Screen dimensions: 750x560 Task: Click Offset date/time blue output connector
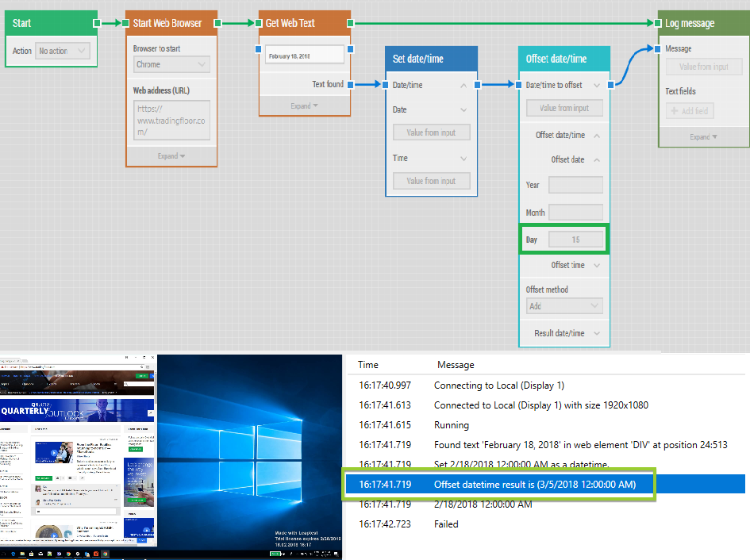[x=610, y=84]
